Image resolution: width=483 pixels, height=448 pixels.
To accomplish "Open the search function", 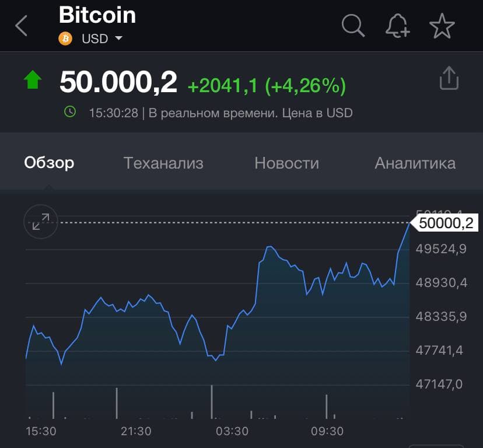I will pyautogui.click(x=353, y=25).
